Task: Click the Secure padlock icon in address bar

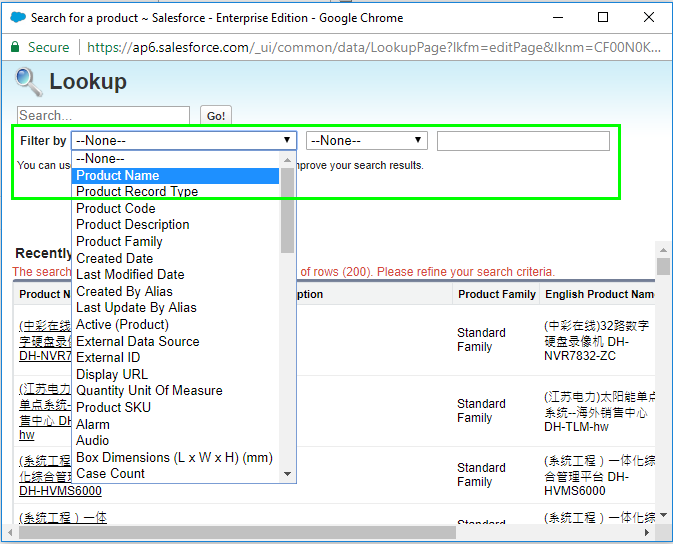Action: pos(15,47)
